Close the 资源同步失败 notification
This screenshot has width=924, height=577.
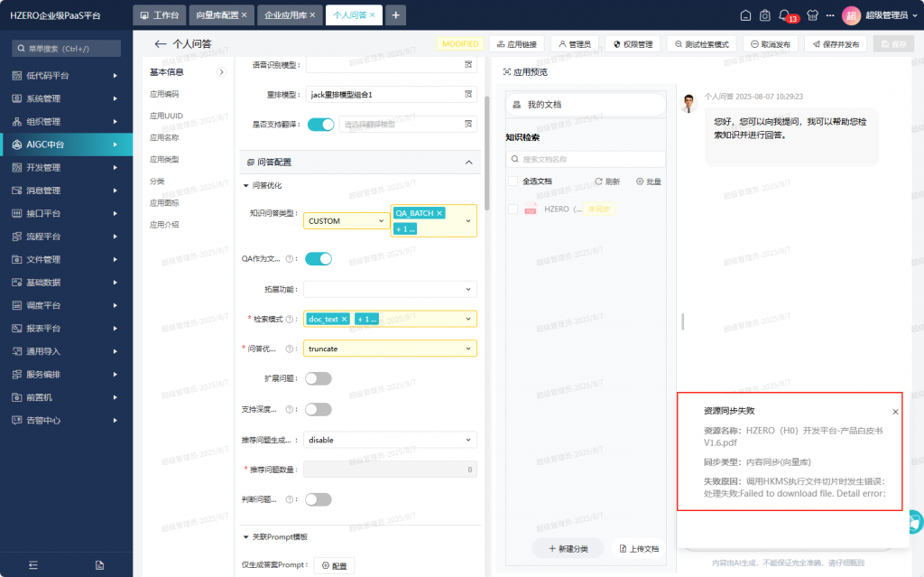coord(895,412)
